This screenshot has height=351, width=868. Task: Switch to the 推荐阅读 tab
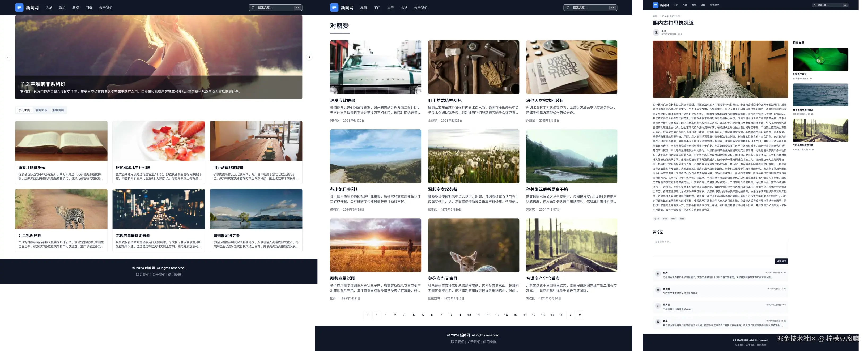(58, 110)
